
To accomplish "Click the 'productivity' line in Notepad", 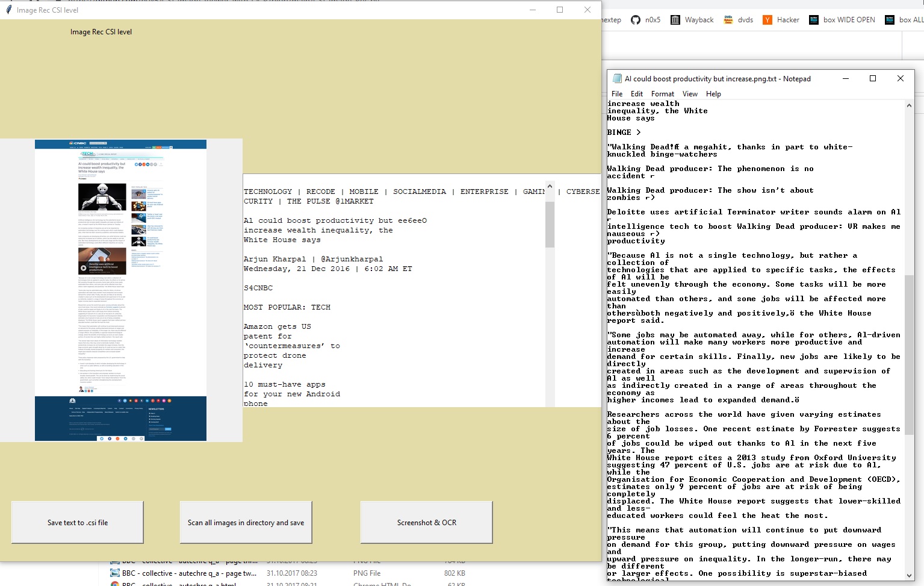I will [x=636, y=241].
